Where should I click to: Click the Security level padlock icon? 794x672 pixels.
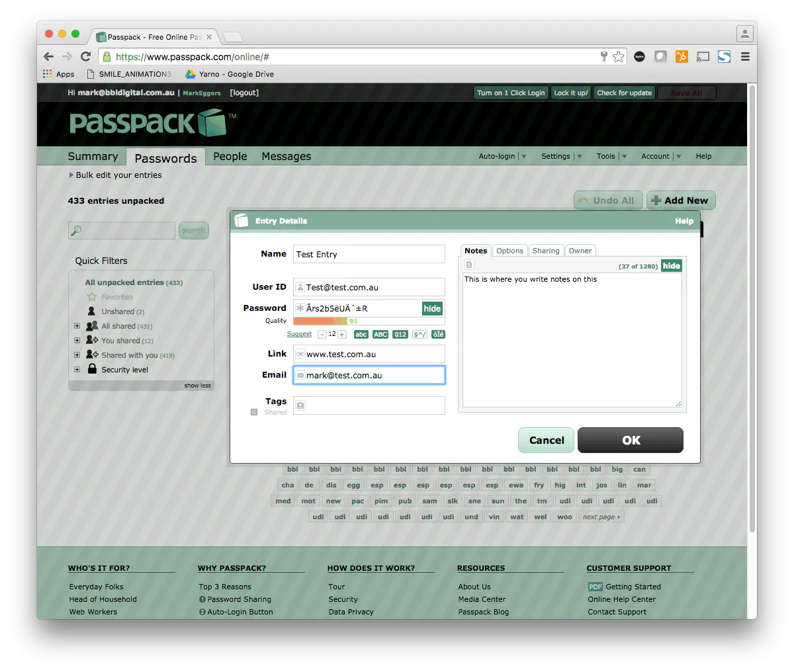pos(92,369)
